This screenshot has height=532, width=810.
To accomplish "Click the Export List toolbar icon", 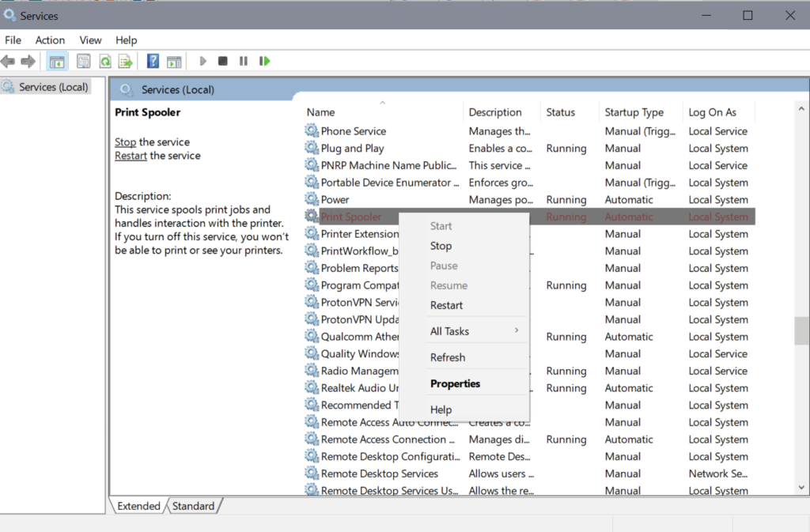I will [x=125, y=61].
